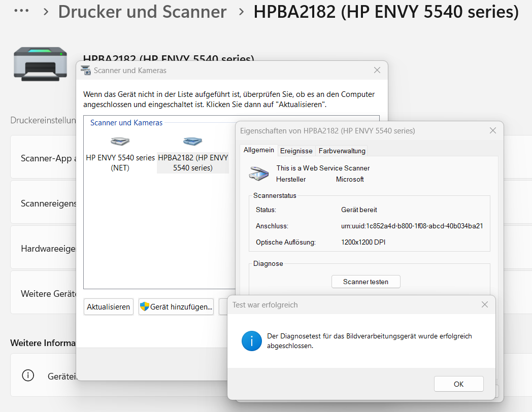Open the Drucker und Scanner breadcrumb
This screenshot has width=532, height=412.
(x=142, y=12)
